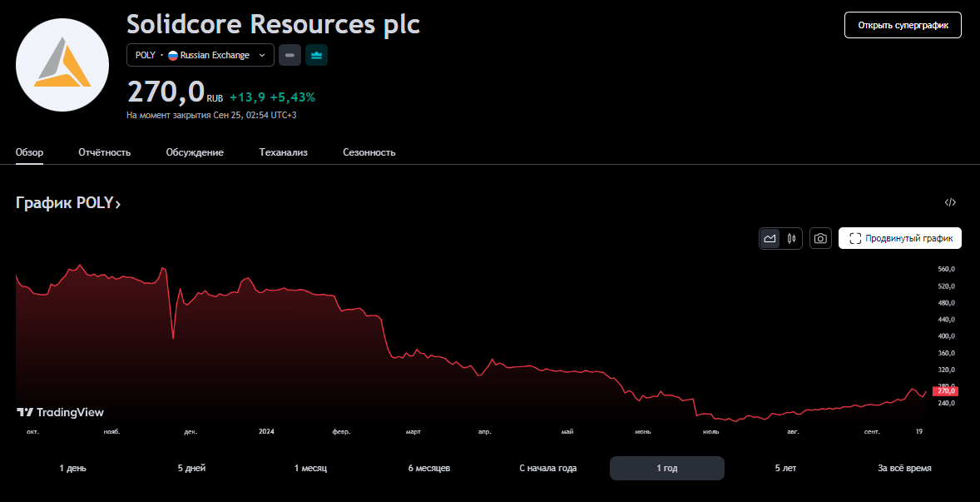980x502 pixels.
Task: Switch to the Обзор tab
Action: click(29, 152)
